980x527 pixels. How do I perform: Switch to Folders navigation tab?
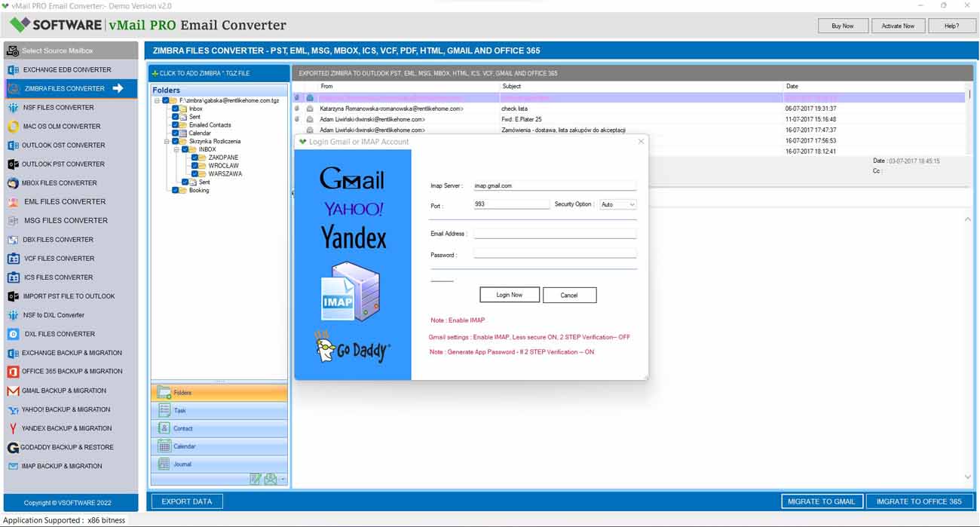coord(219,393)
